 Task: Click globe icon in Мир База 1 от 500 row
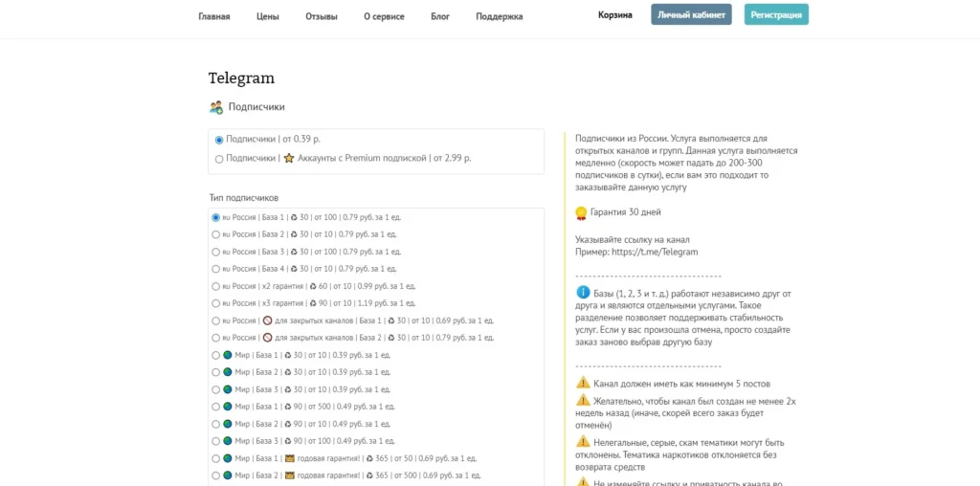pos(228,407)
